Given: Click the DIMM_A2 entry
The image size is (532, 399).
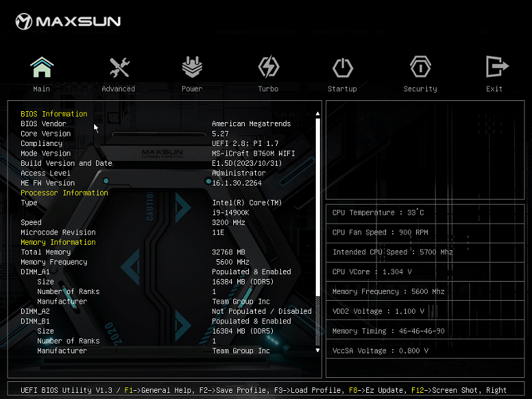Looking at the screenshot, I should point(35,311).
